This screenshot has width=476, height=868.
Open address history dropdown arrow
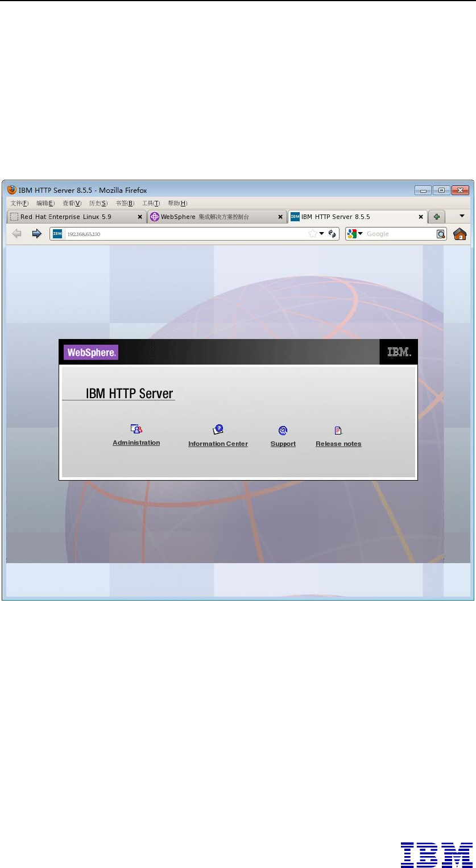pos(321,234)
